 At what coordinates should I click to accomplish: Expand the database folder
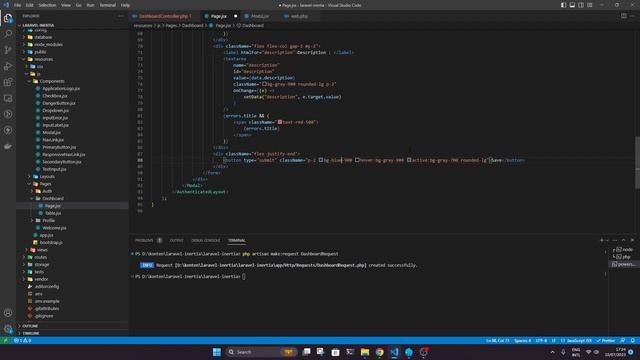pyautogui.click(x=43, y=37)
